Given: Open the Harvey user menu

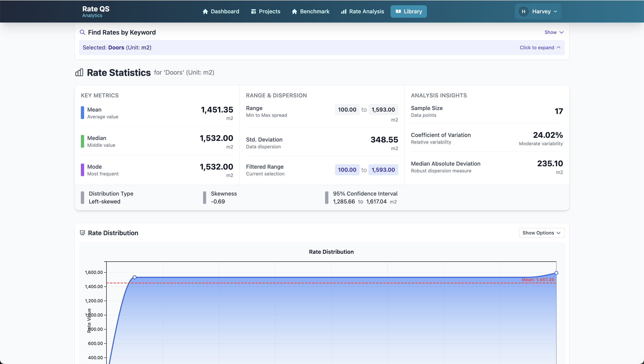Looking at the screenshot, I should 538,12.
